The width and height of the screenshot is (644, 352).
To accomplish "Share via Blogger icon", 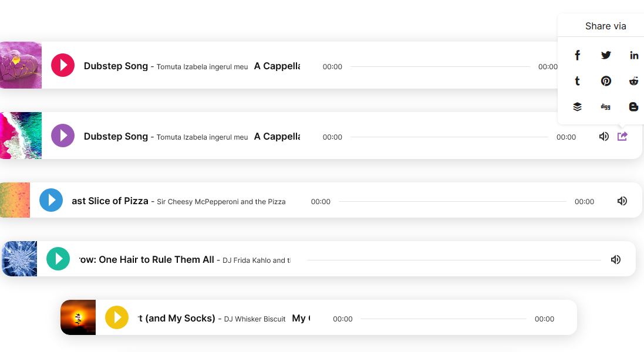I will point(634,107).
